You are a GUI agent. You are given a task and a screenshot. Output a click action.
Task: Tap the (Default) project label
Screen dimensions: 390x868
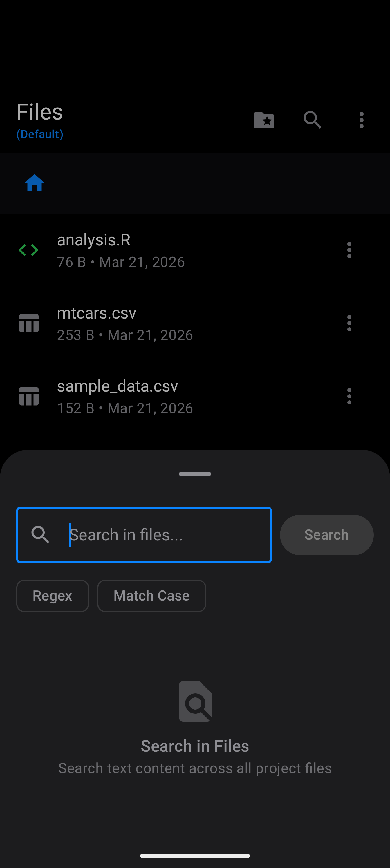pos(40,134)
